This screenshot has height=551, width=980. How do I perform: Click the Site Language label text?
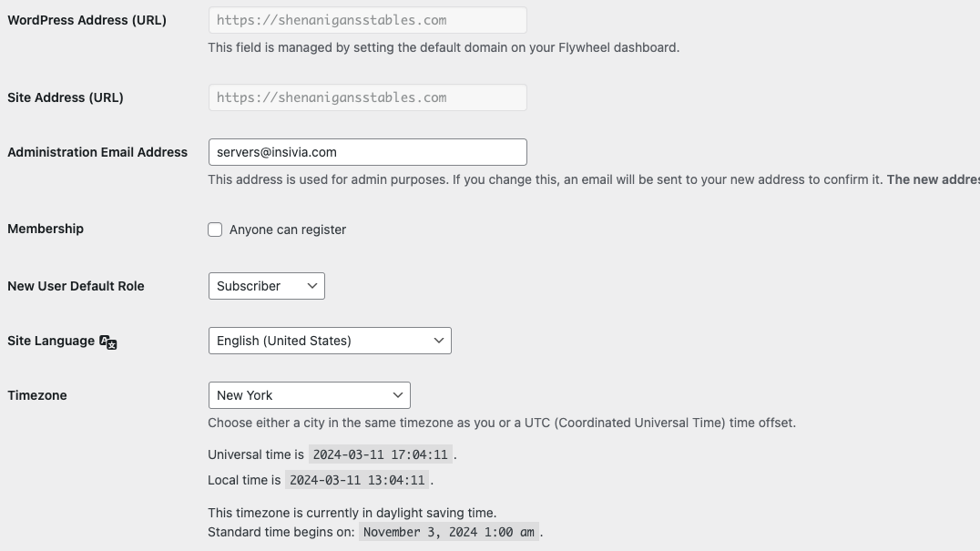[51, 342]
